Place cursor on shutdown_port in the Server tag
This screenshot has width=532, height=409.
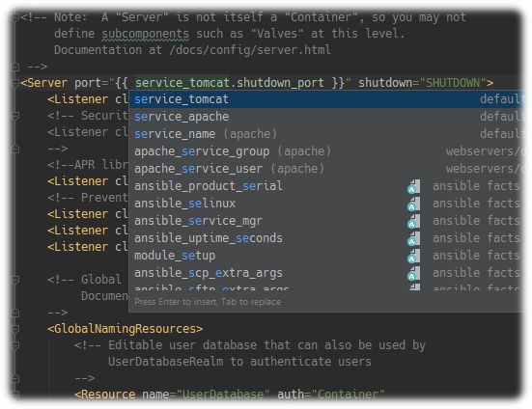(x=280, y=83)
